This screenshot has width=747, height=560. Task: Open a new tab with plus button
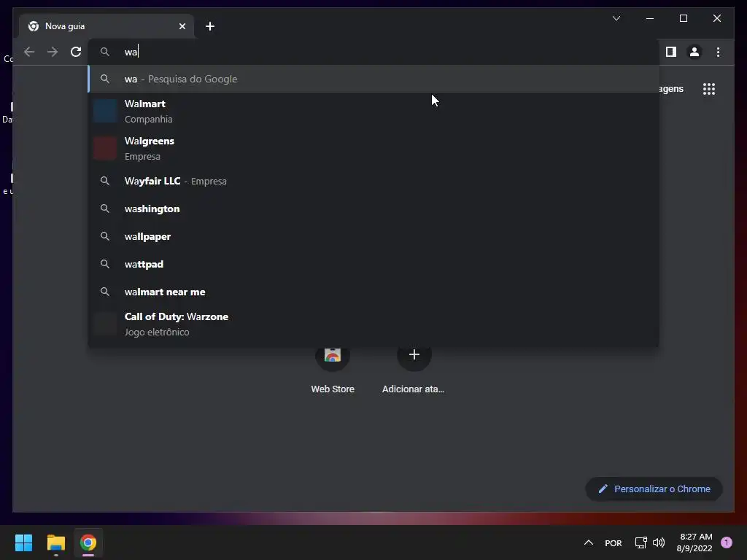coord(210,26)
